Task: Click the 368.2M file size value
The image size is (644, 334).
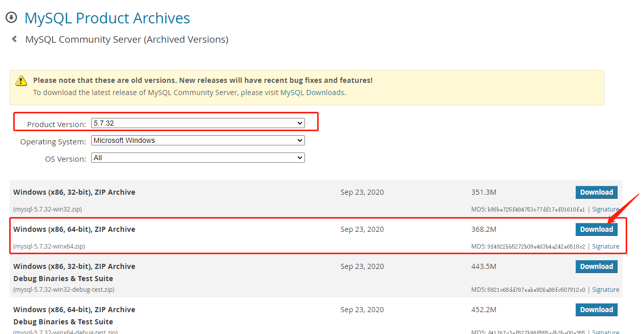Action: coord(484,229)
